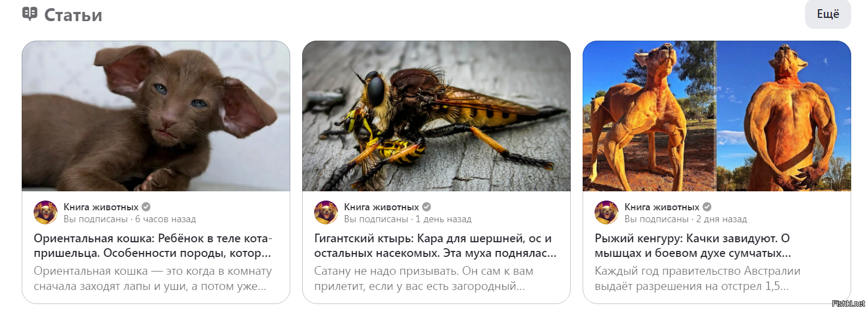Click the Fishki.net watermark

click(848, 303)
